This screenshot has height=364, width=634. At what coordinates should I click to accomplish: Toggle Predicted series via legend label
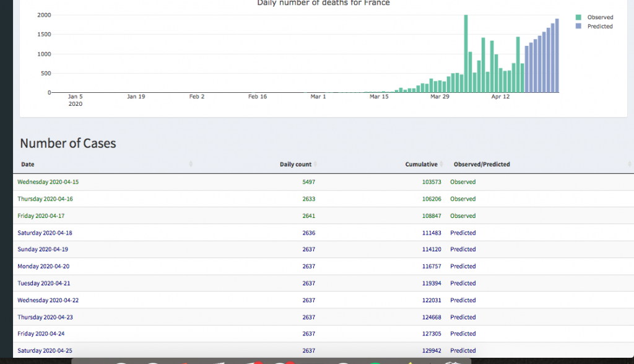point(600,27)
